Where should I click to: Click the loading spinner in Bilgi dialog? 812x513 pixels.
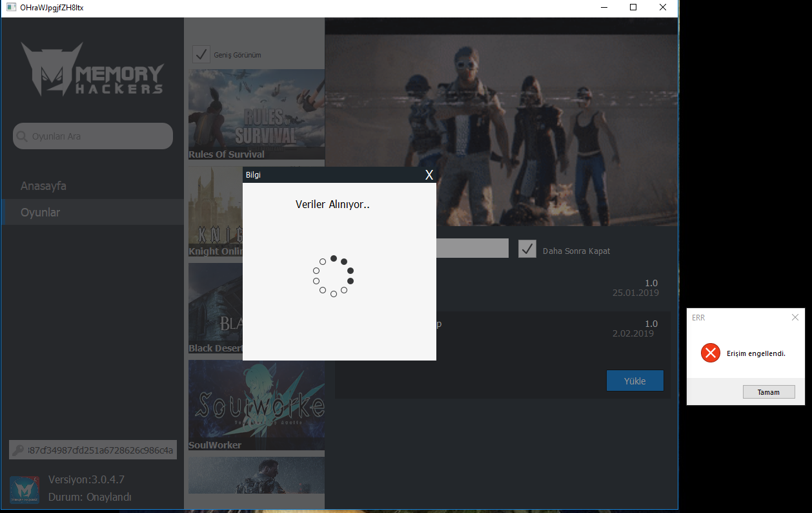[333, 276]
